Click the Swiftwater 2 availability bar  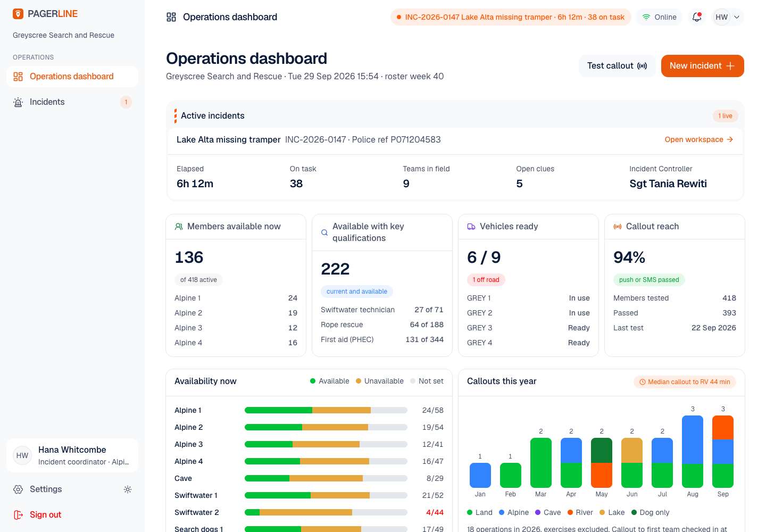[326, 512]
